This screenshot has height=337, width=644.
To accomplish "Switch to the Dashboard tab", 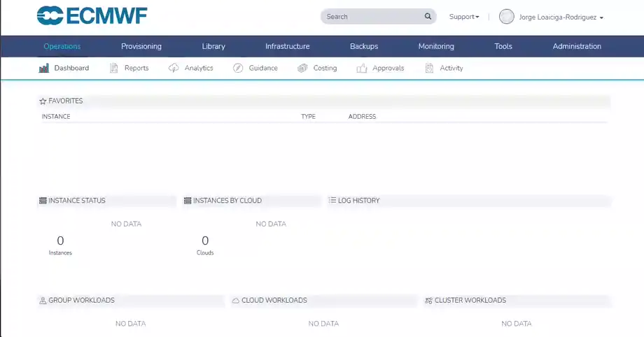I will pyautogui.click(x=64, y=68).
